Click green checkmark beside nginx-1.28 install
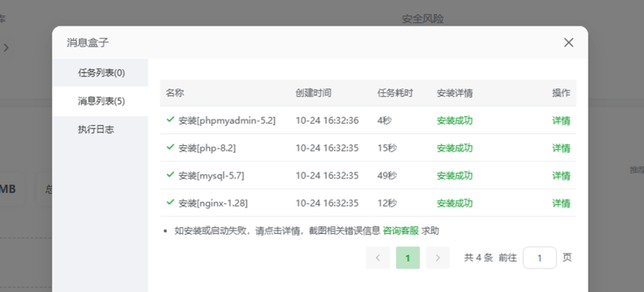The height and width of the screenshot is (292, 644). 170,203
